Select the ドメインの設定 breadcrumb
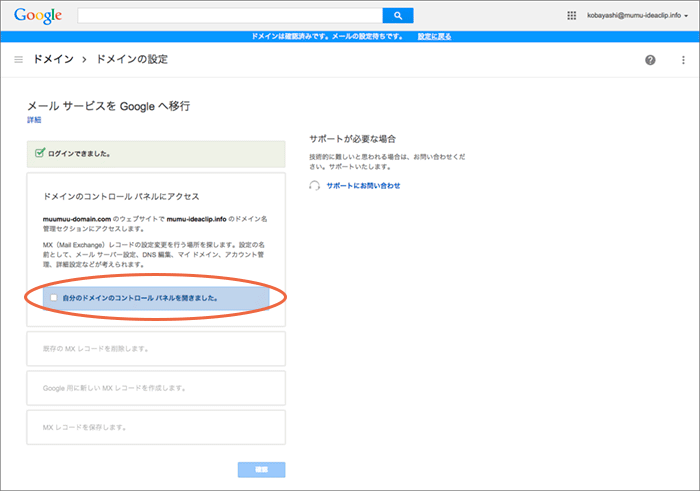700x491 pixels. point(132,59)
